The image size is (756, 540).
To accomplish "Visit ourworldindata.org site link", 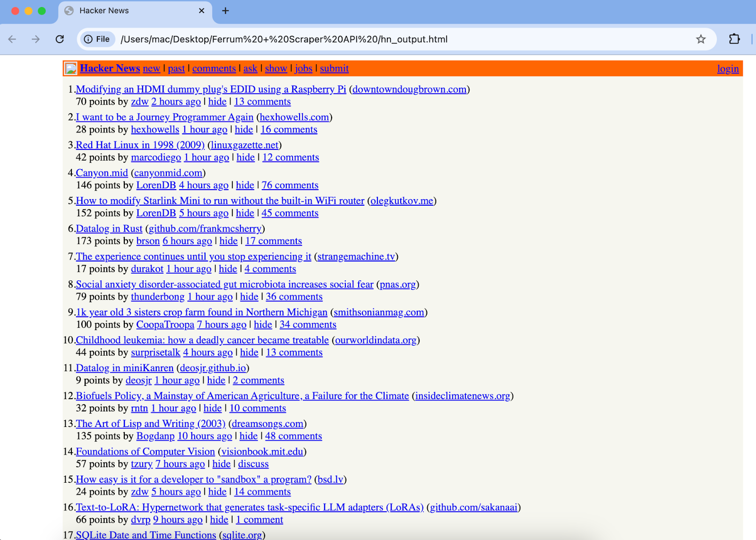I will click(376, 340).
